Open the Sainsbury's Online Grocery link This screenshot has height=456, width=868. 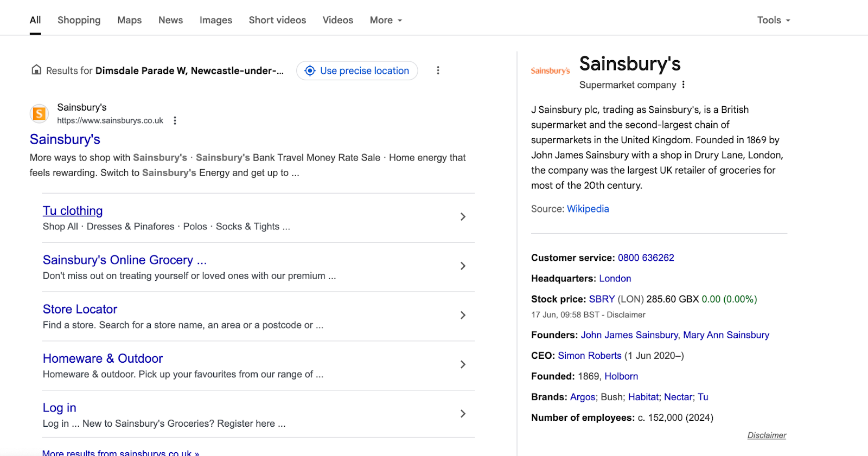tap(125, 260)
